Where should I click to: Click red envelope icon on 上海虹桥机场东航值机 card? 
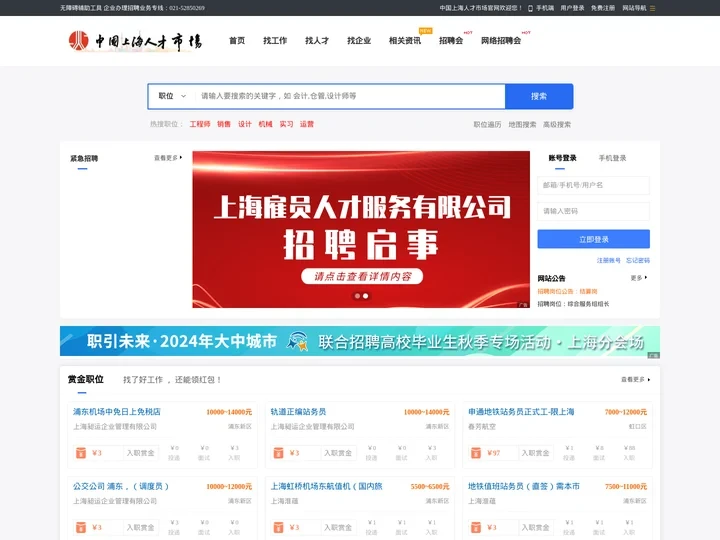click(x=278, y=527)
